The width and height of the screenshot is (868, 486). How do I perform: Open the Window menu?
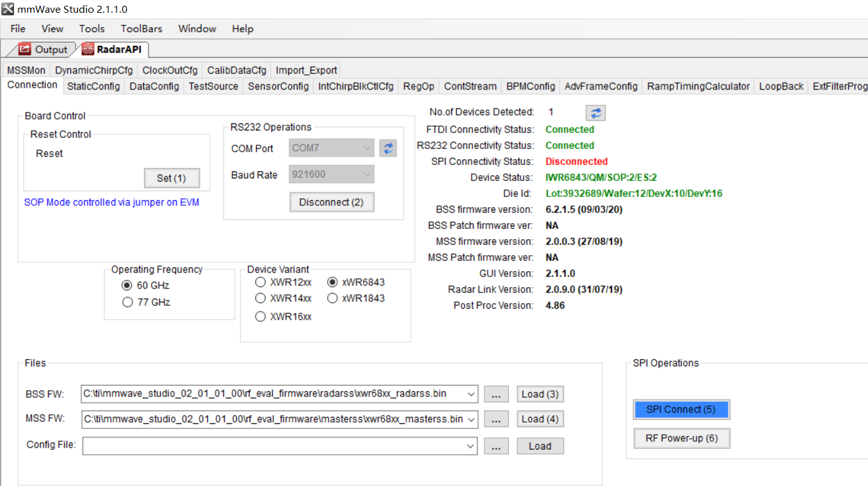click(197, 29)
